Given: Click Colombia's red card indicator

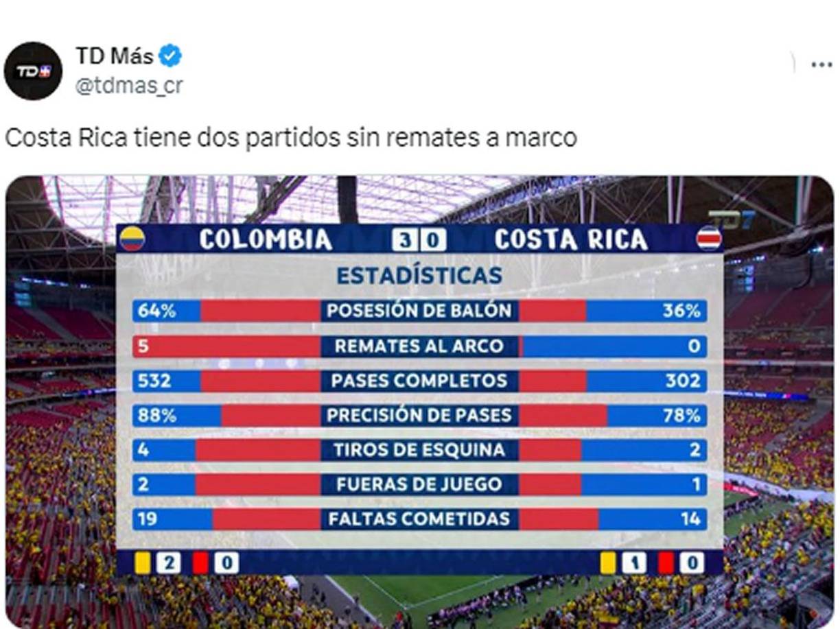Looking at the screenshot, I should pyautogui.click(x=201, y=562).
